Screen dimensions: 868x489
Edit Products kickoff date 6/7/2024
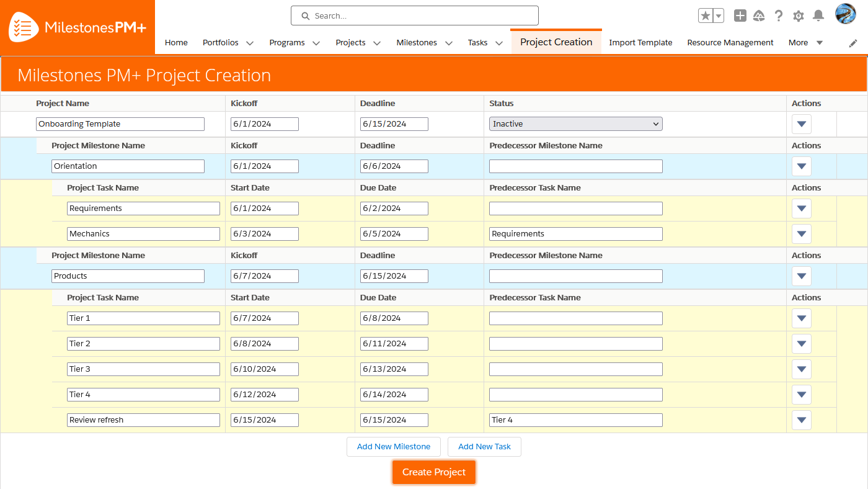coord(265,276)
